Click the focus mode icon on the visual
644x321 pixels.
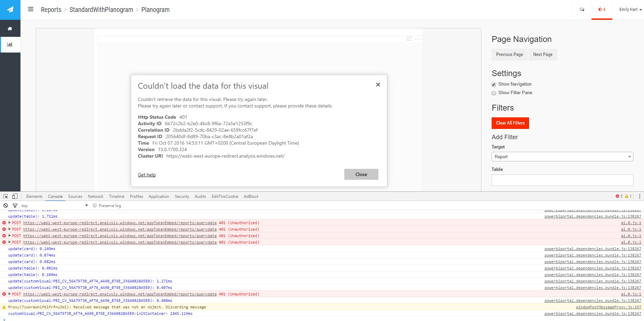point(409,39)
